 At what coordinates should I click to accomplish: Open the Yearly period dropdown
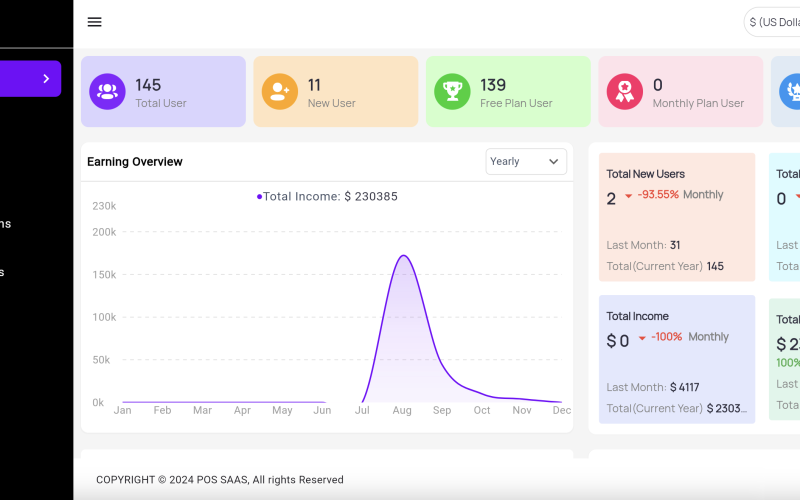coord(526,161)
